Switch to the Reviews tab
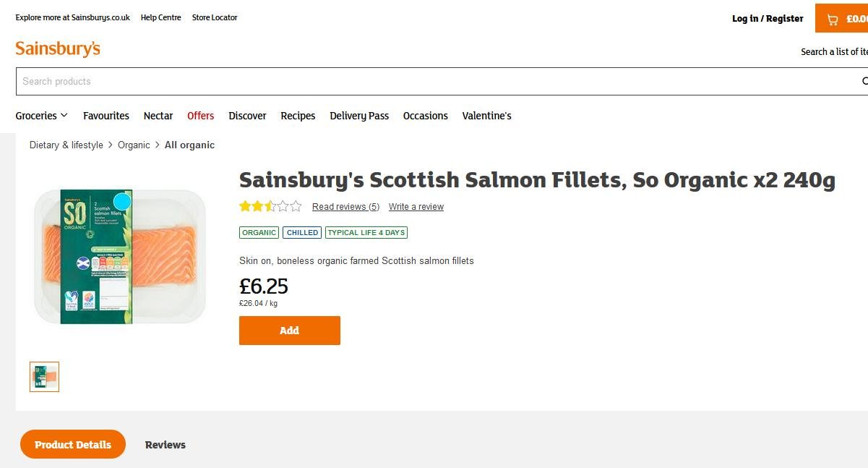 [x=166, y=445]
